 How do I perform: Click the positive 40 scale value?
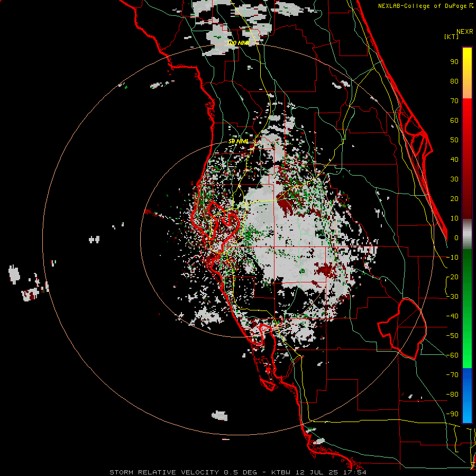click(454, 159)
